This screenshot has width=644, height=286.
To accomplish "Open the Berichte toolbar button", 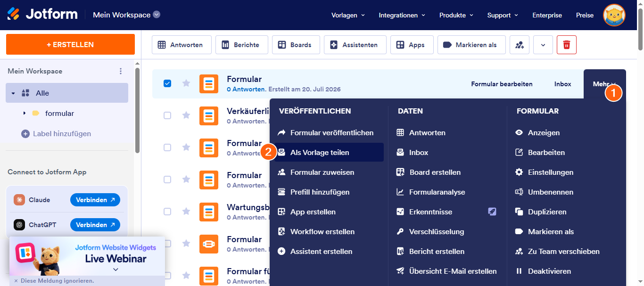I will (x=242, y=45).
